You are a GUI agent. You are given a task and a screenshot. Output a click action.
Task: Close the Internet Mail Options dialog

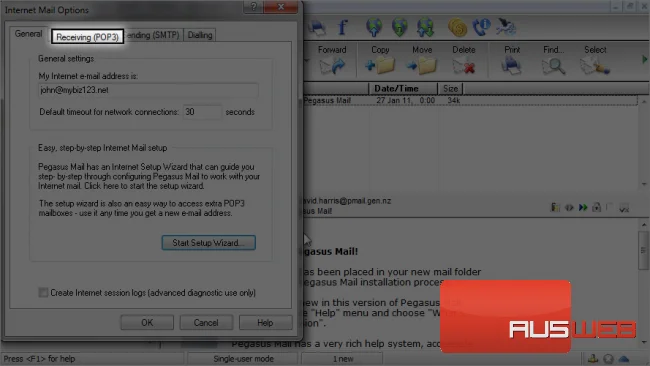pyautogui.click(x=281, y=6)
